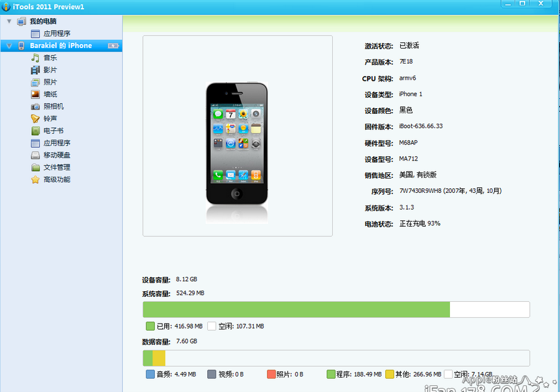Viewport: 560px width, 392px height.
Task: Click the CPU value armv6
Action: coord(408,78)
